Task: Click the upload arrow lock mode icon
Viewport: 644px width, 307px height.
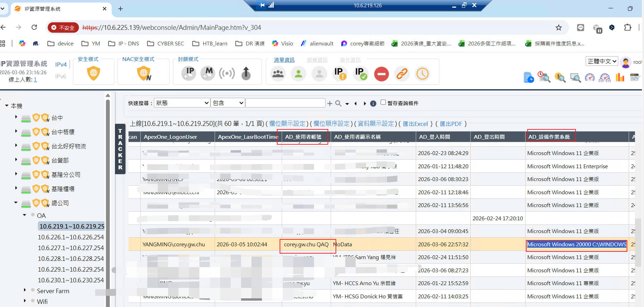Action: click(246, 73)
